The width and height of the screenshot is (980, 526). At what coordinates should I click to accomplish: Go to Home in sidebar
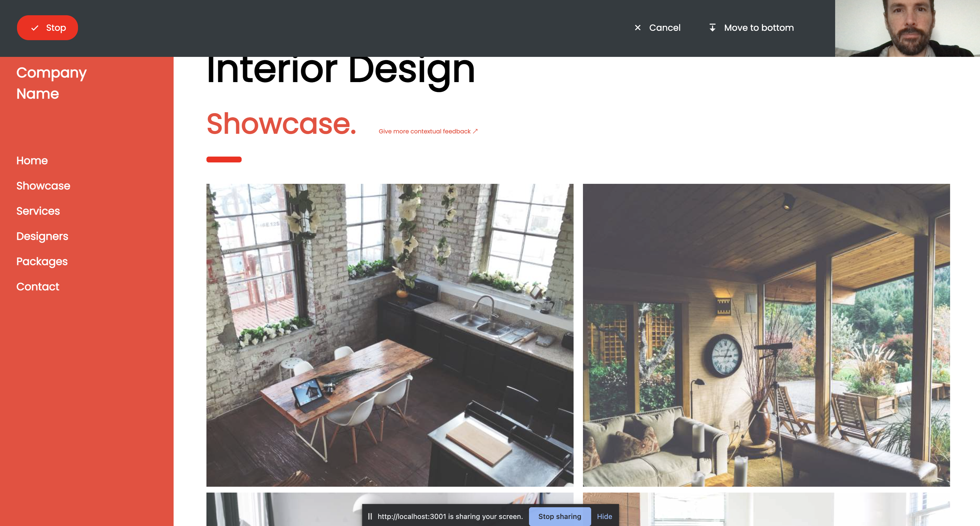(32, 160)
